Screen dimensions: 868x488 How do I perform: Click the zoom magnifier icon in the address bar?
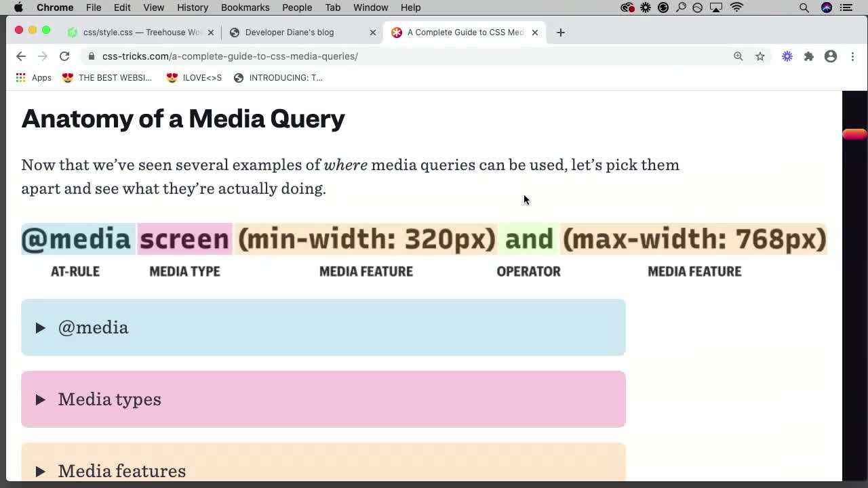(x=738, y=56)
